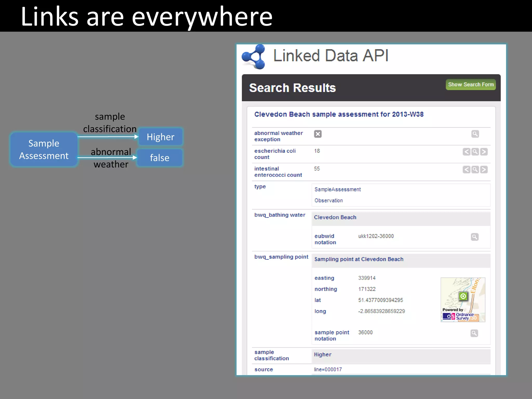Click the longitude value -2.86583928659229

tap(381, 311)
